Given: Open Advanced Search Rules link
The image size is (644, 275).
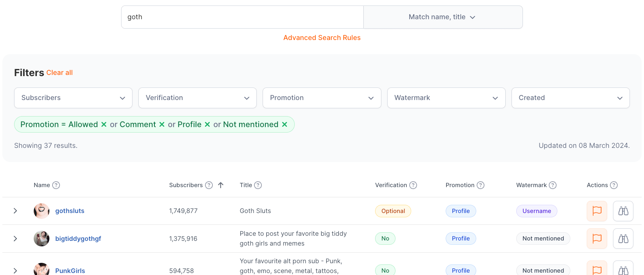Looking at the screenshot, I should click(322, 38).
